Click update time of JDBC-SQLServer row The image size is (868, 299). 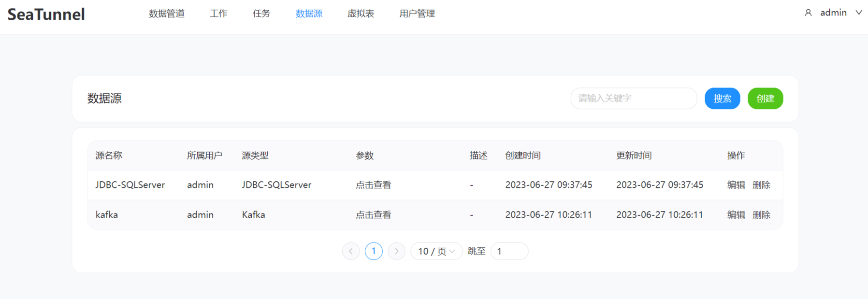coord(660,185)
